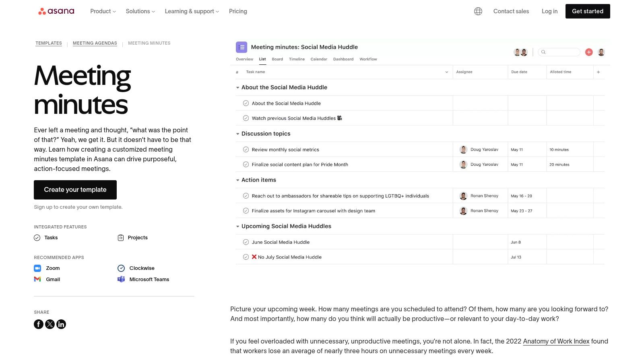
Task: Click the Gmail app icon
Action: (37, 279)
